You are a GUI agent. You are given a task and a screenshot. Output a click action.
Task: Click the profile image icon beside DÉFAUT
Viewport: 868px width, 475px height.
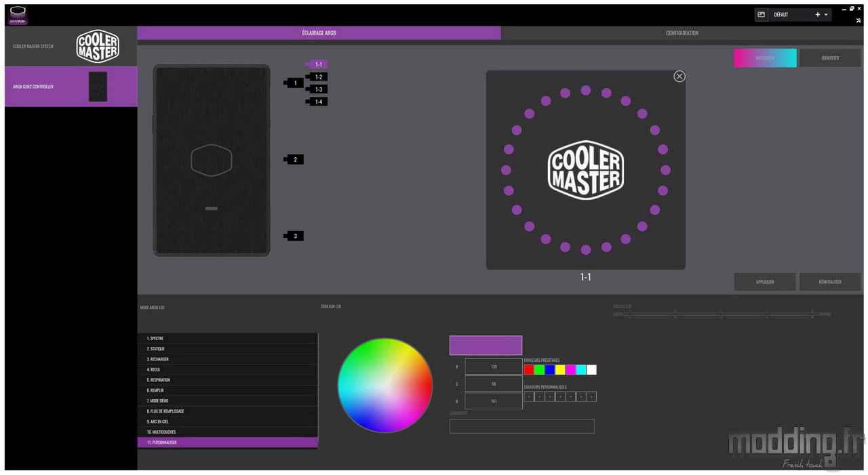[x=762, y=14]
